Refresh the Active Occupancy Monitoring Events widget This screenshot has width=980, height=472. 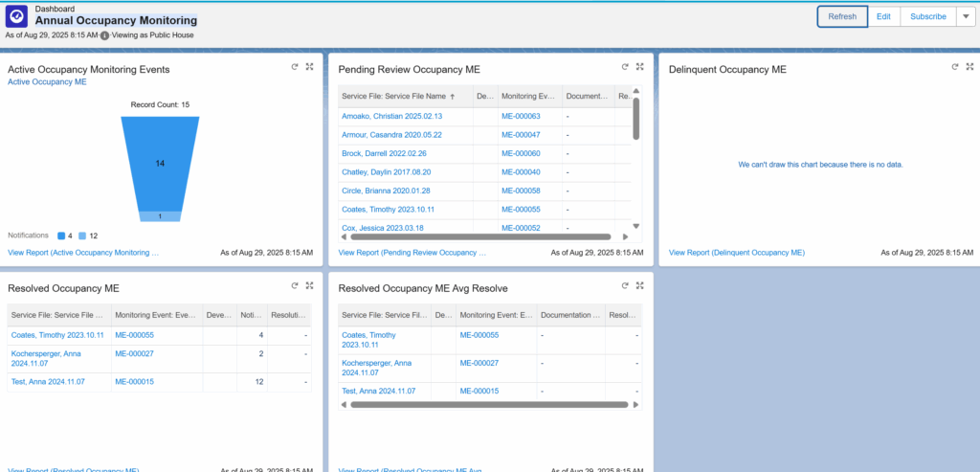(x=294, y=67)
